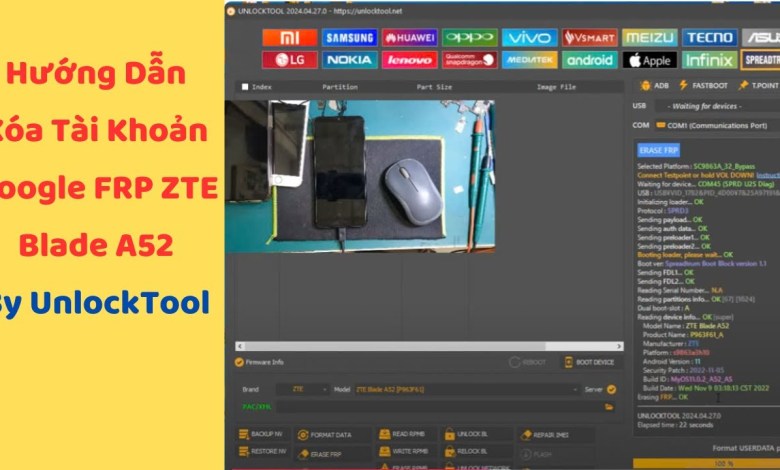Click the 'Erasing FRP... OK' log line

[x=663, y=397]
